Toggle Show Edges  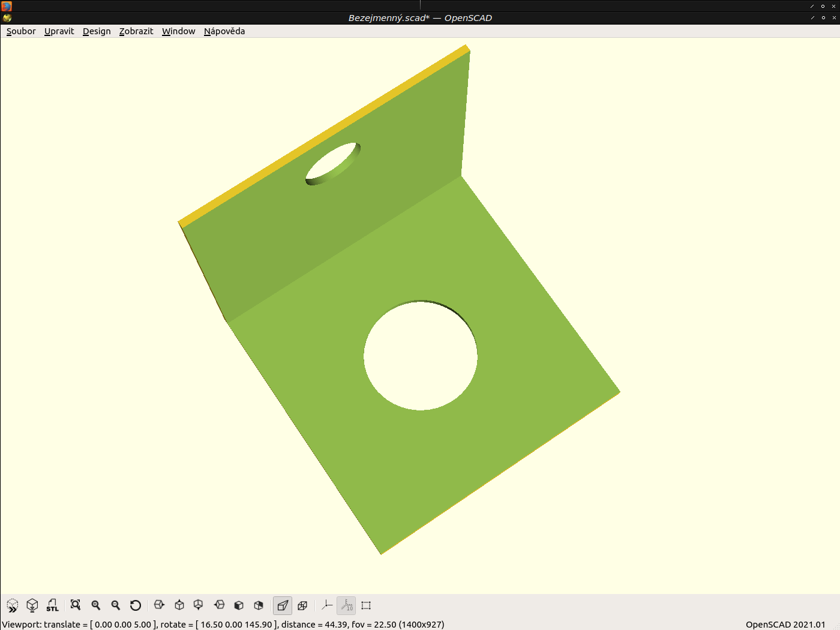[x=366, y=605]
